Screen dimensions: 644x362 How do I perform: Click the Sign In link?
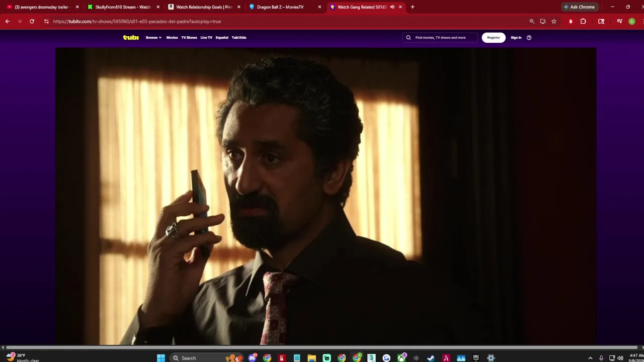(516, 37)
